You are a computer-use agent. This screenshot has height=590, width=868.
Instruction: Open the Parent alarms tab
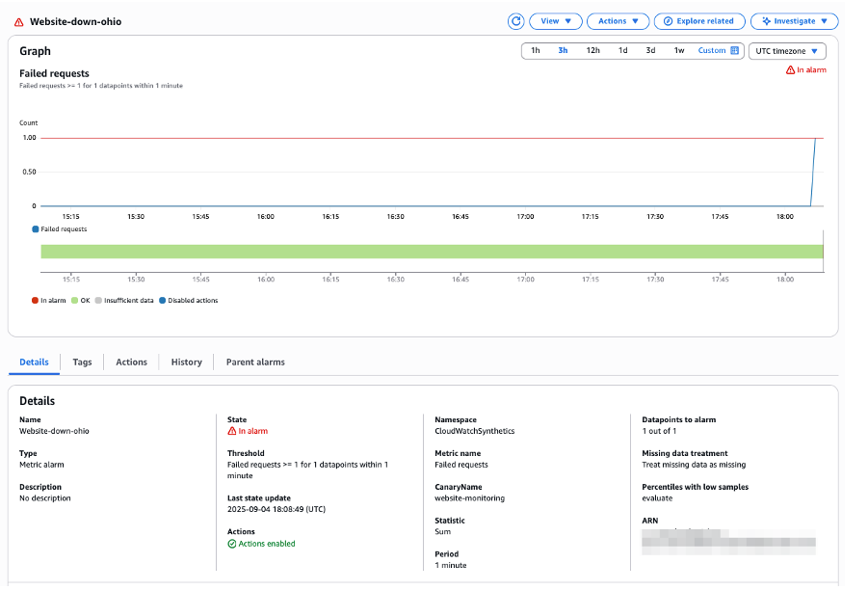[x=255, y=362]
